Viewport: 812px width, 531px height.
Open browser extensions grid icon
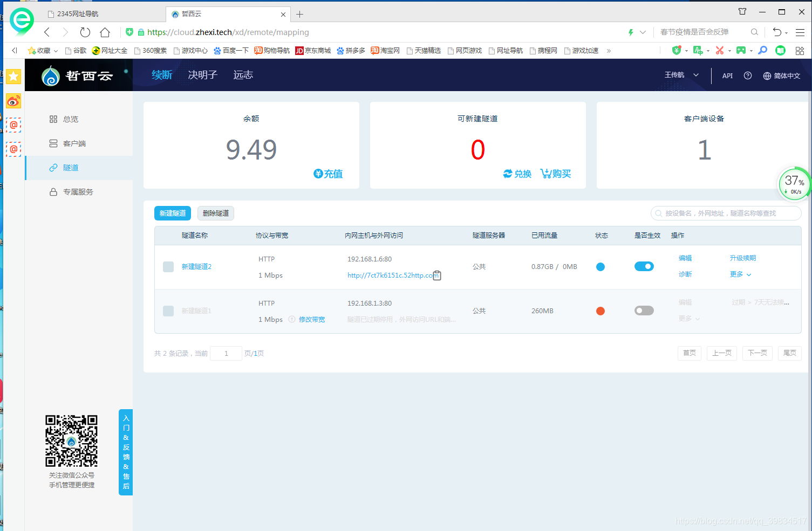pyautogui.click(x=800, y=51)
